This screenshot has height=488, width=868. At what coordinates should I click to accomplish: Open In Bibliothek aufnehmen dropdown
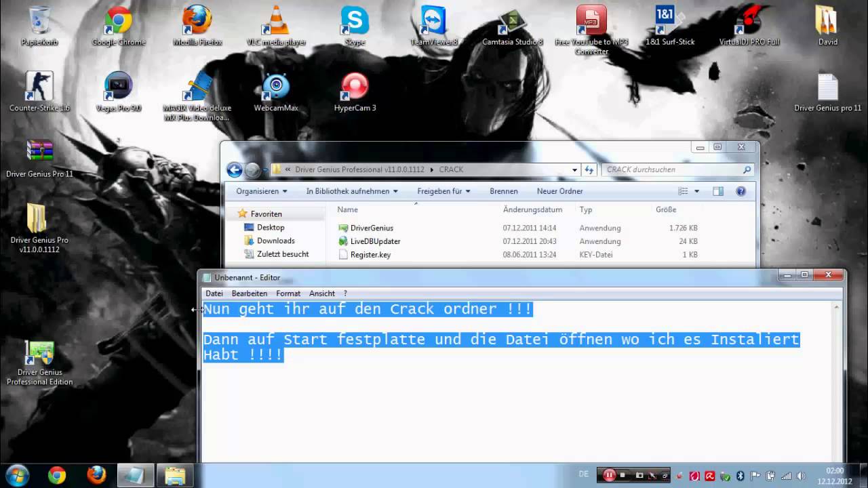[x=352, y=192]
